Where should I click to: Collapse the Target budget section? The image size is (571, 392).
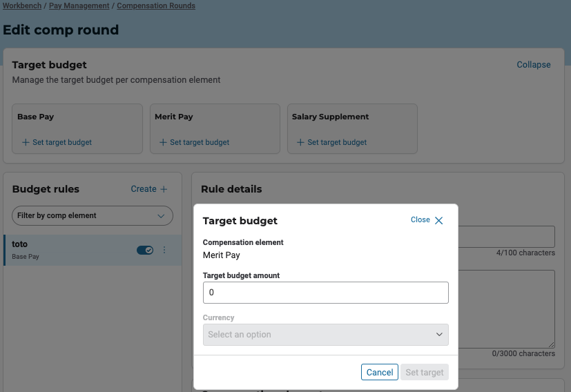[x=533, y=65]
